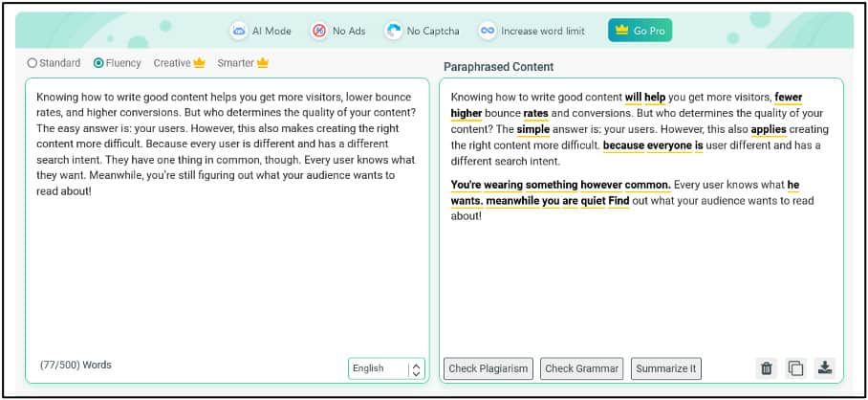Select the Standard mode radio button
Viewport: 868px width, 400px height.
point(33,63)
